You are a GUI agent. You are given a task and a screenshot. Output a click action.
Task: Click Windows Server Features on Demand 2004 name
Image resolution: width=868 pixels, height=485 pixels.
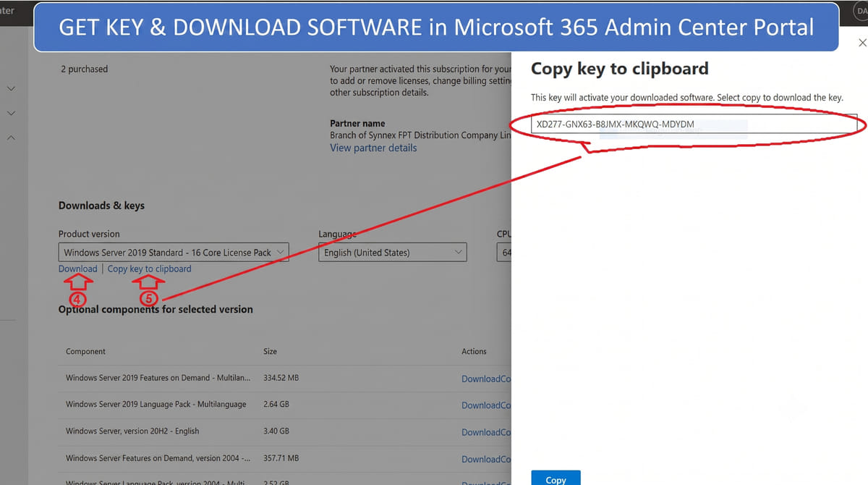[158, 457]
